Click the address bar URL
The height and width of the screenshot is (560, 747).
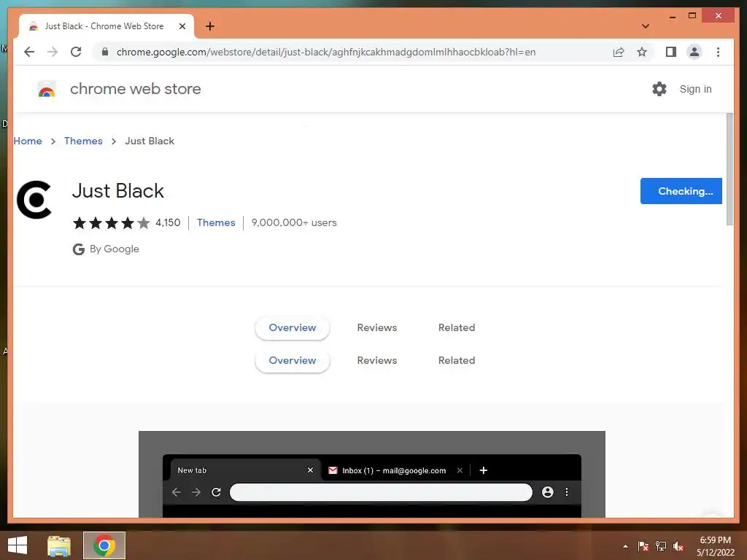326,52
